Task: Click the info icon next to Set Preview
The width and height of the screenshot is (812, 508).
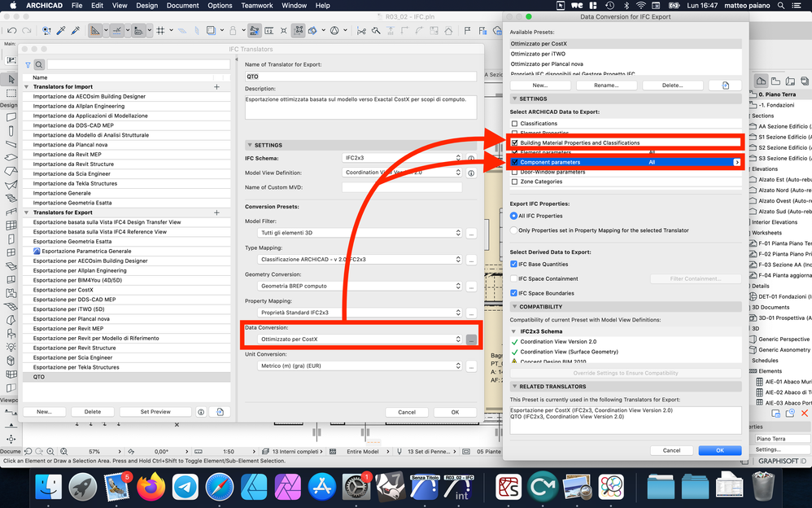Action: pyautogui.click(x=201, y=412)
